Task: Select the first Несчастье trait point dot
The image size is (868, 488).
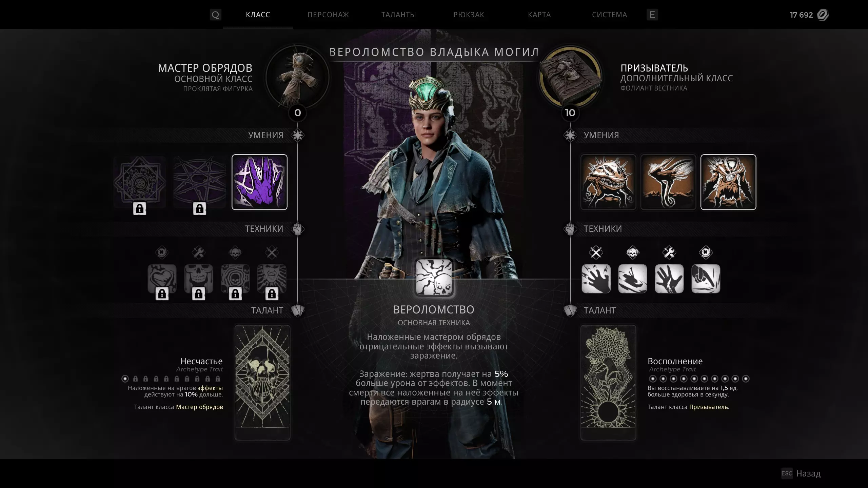Action: coord(125,379)
